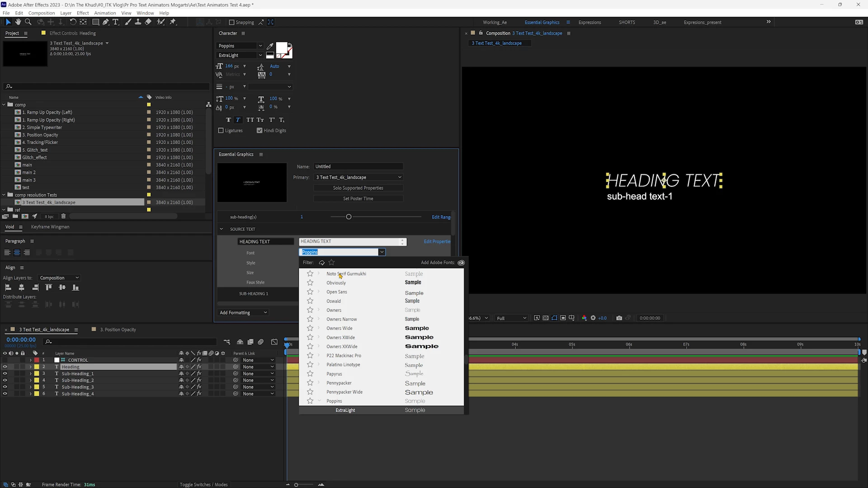Choose Open Sans from font list
Image resolution: width=868 pixels, height=488 pixels.
coord(337,292)
